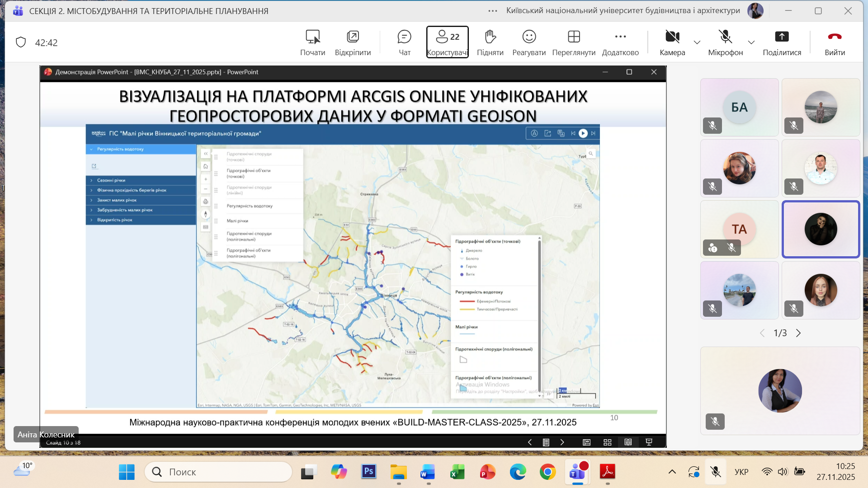This screenshot has height=488, width=868.
Task: Turn on the Camera
Action: (672, 42)
